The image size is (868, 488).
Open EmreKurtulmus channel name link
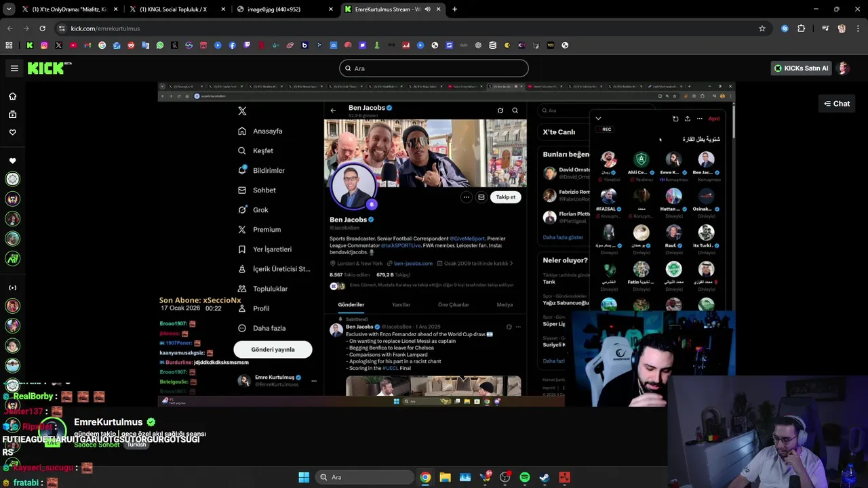click(x=108, y=422)
